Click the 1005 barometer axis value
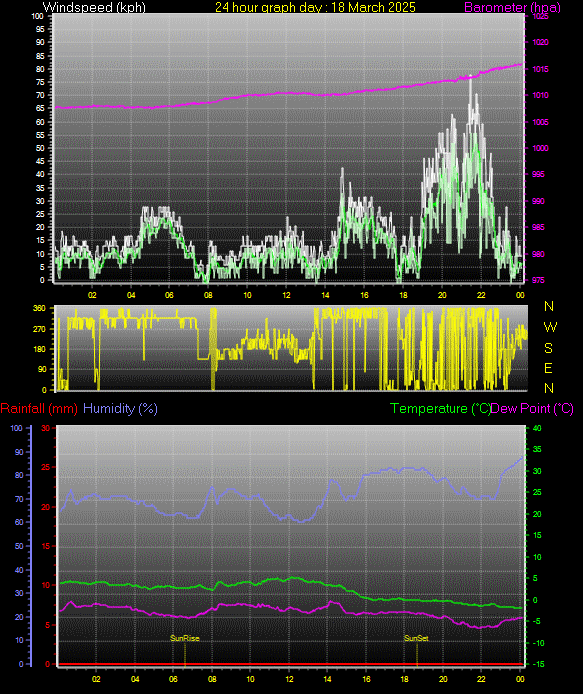This screenshot has width=583, height=694. coord(540,122)
